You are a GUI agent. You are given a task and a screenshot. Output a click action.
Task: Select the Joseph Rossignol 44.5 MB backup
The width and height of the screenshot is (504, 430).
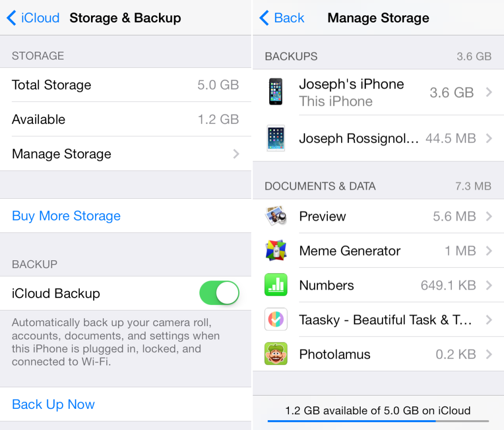(x=378, y=138)
